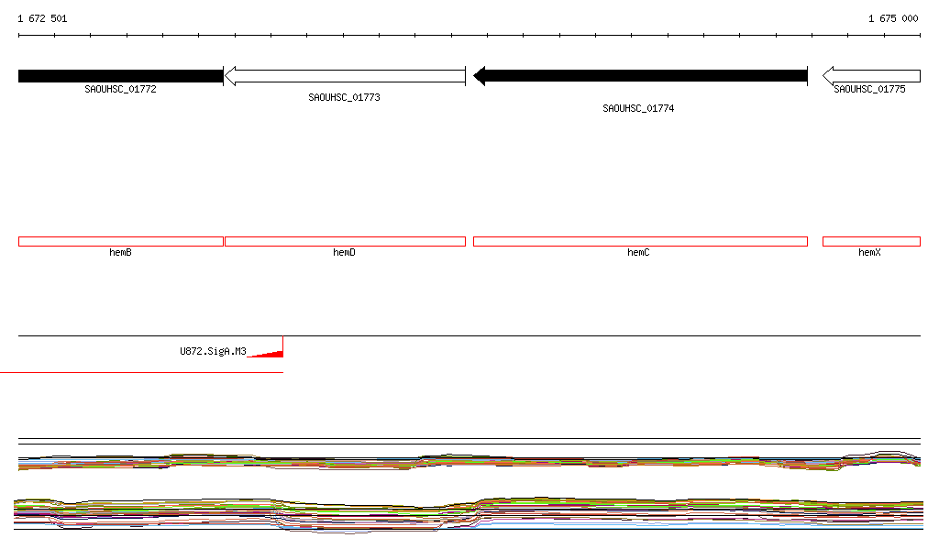Open the SAOUHSC_01772 locus label
The height and width of the screenshot is (560, 939).
[x=120, y=90]
